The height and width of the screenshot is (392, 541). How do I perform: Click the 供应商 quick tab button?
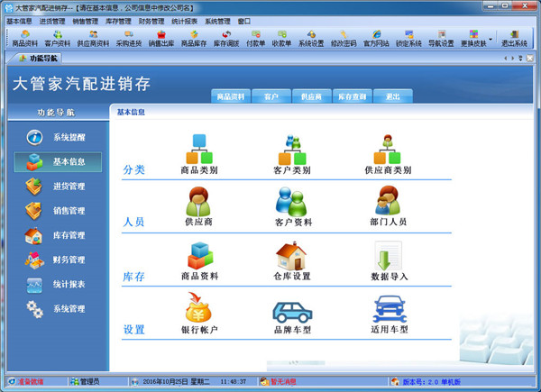click(312, 96)
